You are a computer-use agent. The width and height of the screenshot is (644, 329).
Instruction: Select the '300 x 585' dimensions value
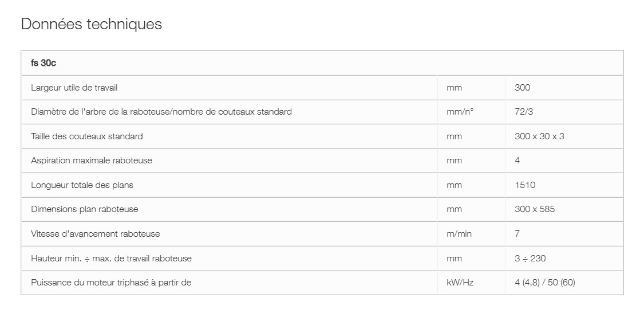pos(535,209)
